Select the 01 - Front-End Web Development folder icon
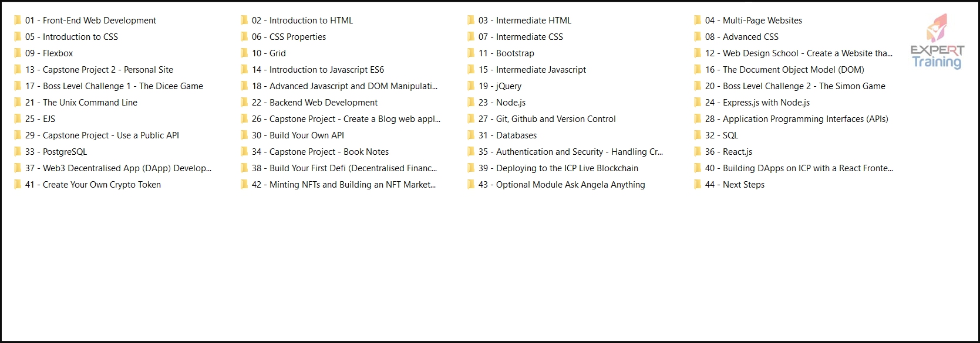The height and width of the screenshot is (343, 980). click(18, 21)
